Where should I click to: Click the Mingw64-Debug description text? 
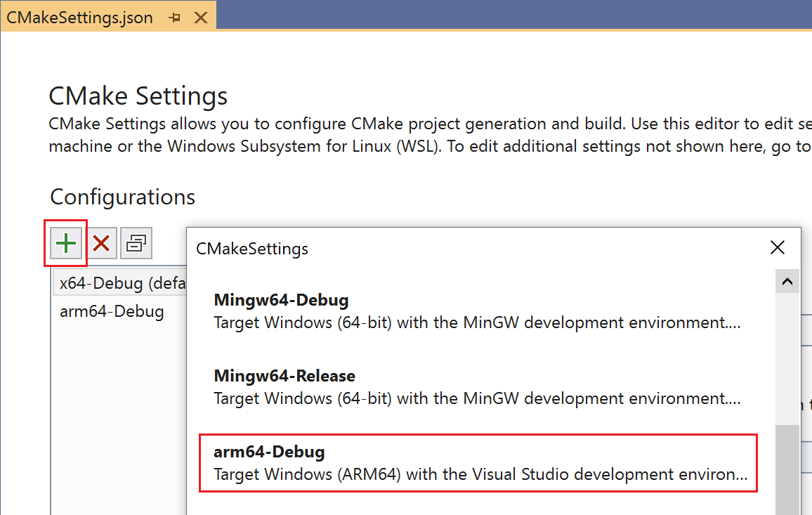(475, 322)
